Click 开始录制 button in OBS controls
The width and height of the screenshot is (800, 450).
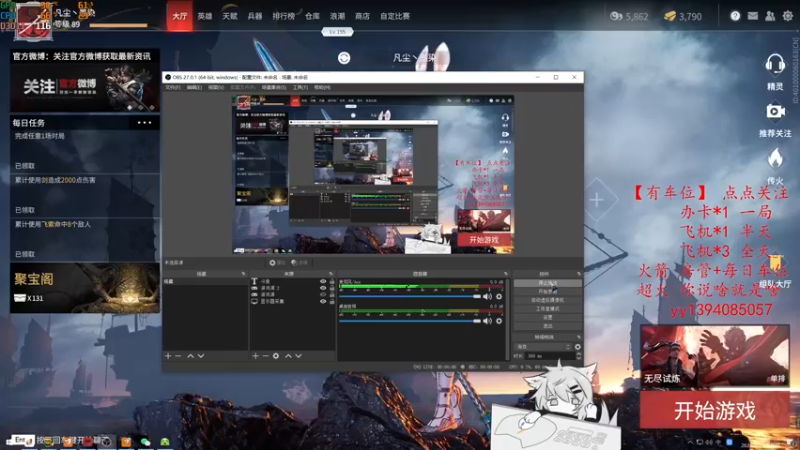point(547,291)
